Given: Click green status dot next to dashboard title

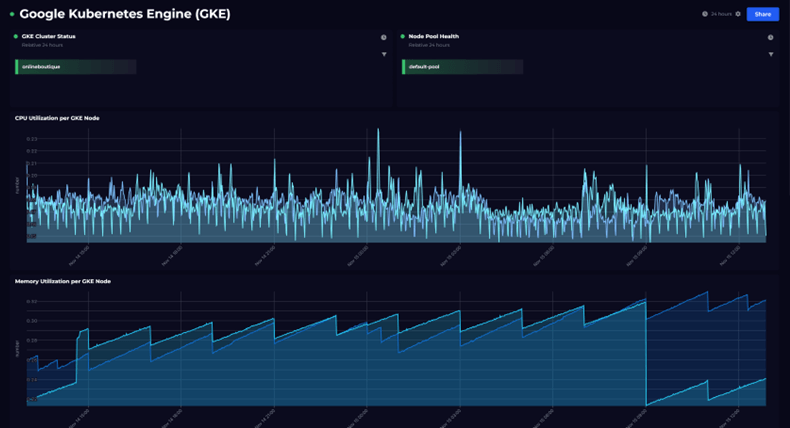Looking at the screenshot, I should coord(12,14).
